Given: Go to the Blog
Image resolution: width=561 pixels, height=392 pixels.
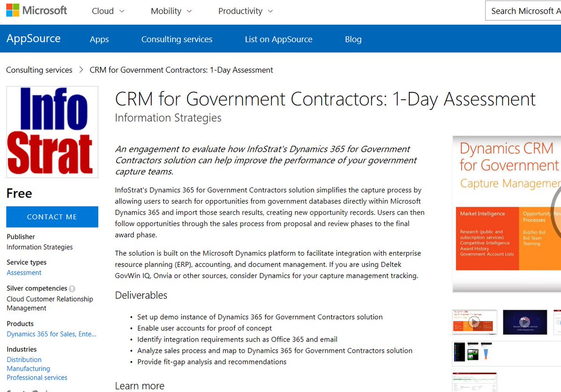Looking at the screenshot, I should (353, 39).
